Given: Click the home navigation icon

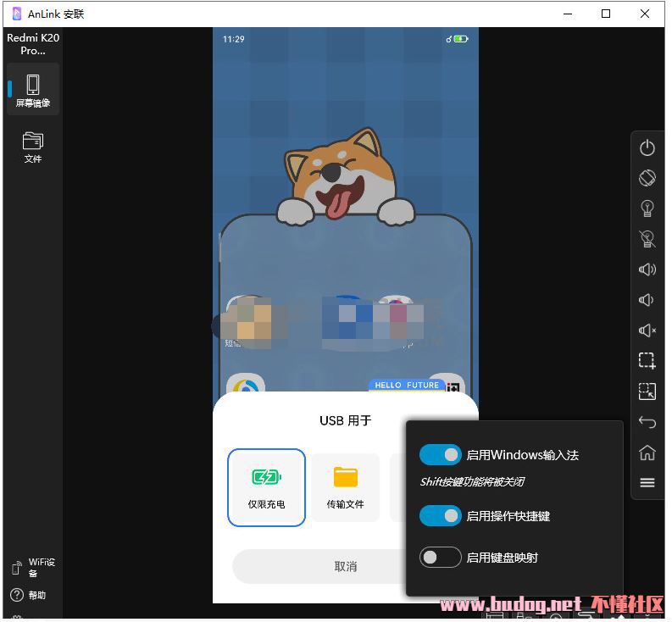Looking at the screenshot, I should 647,453.
